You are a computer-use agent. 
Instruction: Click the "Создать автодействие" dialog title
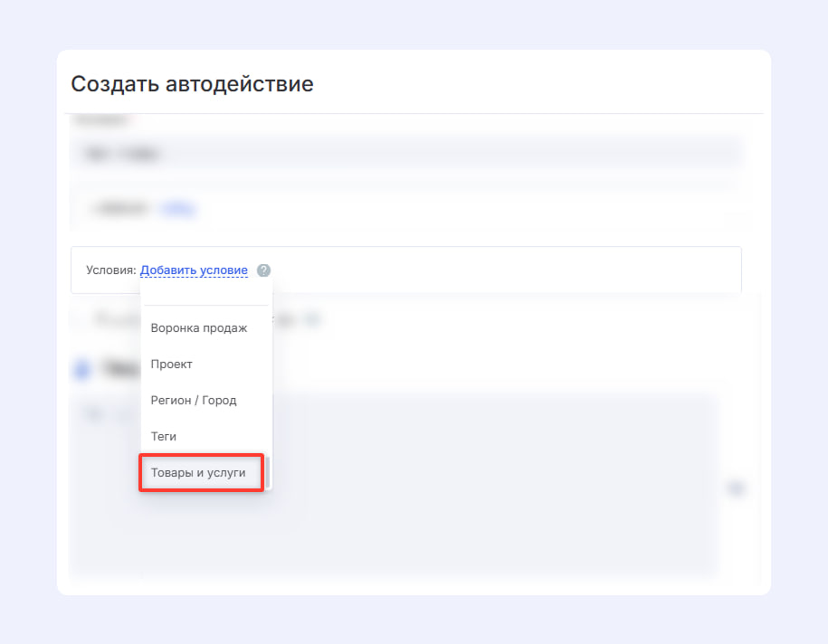192,84
